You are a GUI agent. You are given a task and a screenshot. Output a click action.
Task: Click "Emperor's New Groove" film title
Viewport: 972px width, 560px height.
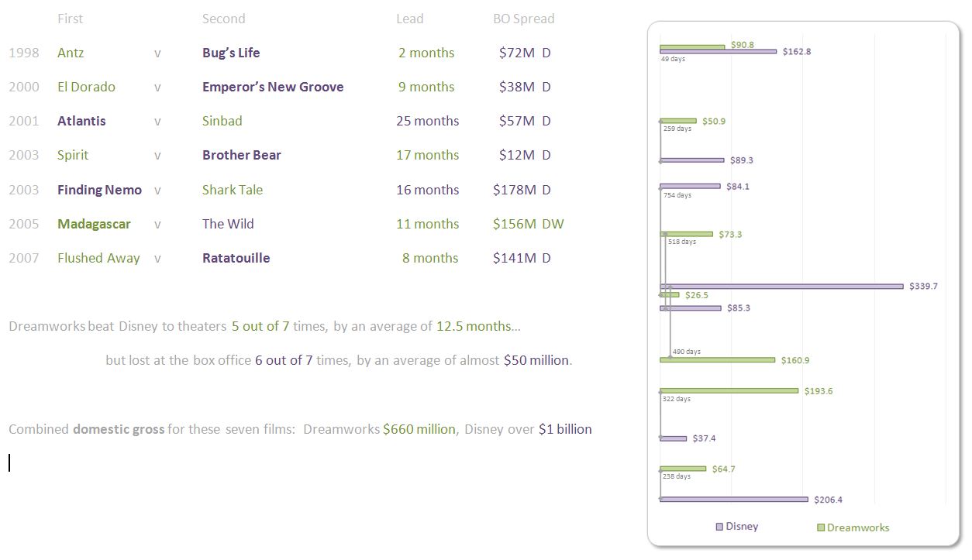pos(273,87)
